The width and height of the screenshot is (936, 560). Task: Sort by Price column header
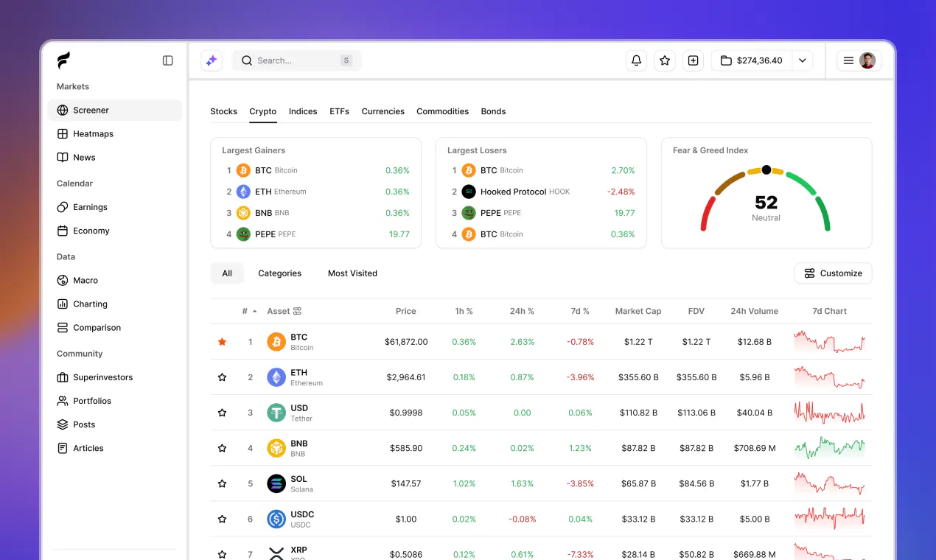406,311
